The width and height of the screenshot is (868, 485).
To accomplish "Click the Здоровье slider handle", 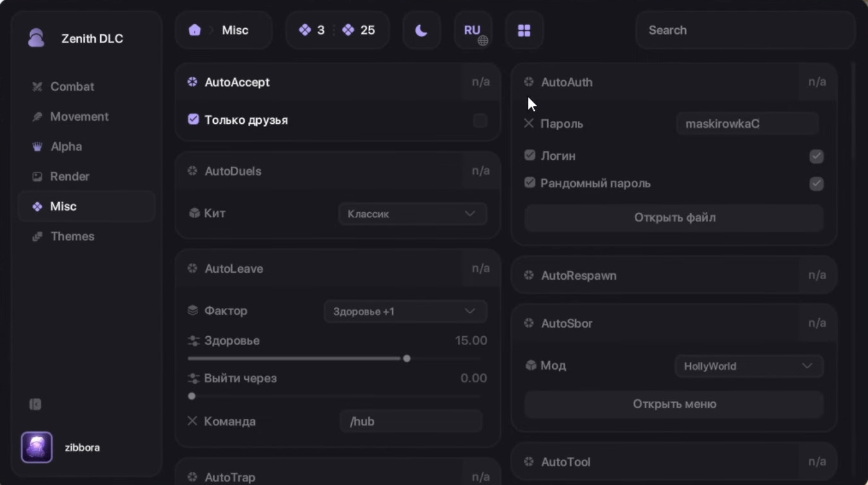I will tap(406, 359).
